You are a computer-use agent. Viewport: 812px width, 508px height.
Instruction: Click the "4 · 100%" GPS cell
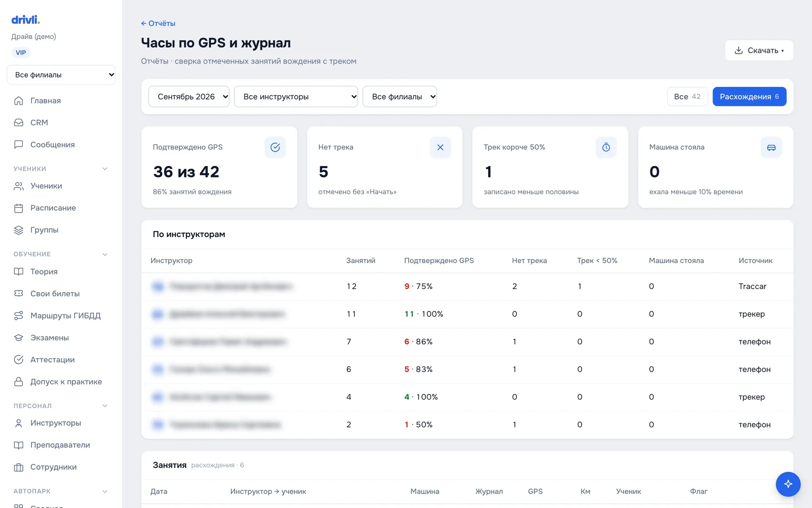421,397
